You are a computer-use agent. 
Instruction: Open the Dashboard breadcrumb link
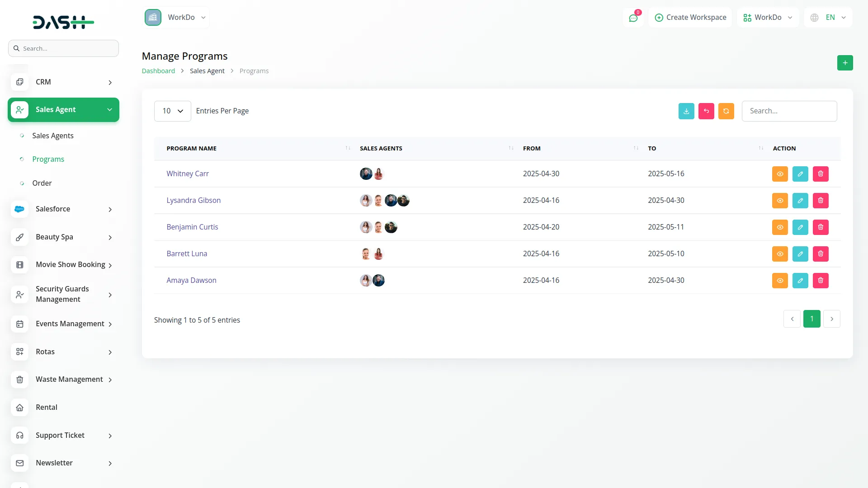[x=158, y=71]
